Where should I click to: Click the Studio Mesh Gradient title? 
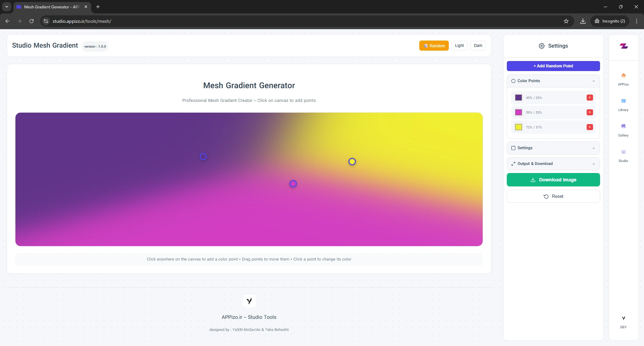click(x=45, y=45)
